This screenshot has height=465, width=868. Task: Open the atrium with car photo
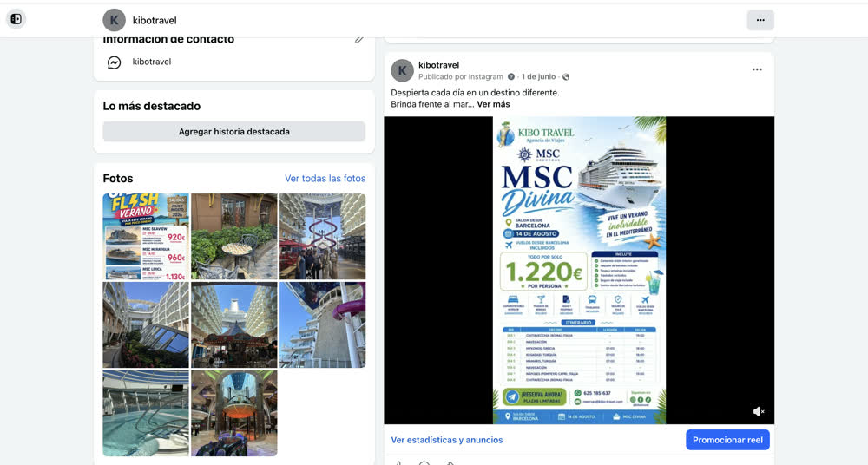234,414
